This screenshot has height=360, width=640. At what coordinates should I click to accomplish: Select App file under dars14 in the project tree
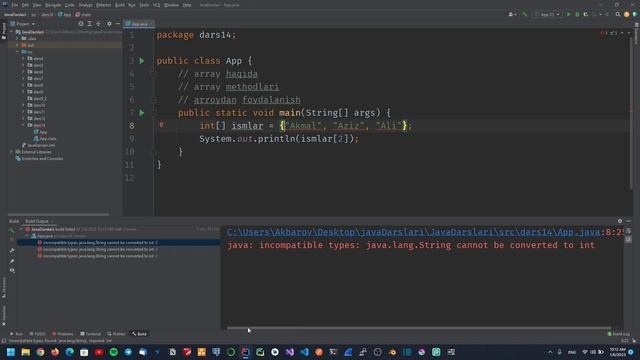pyautogui.click(x=41, y=132)
